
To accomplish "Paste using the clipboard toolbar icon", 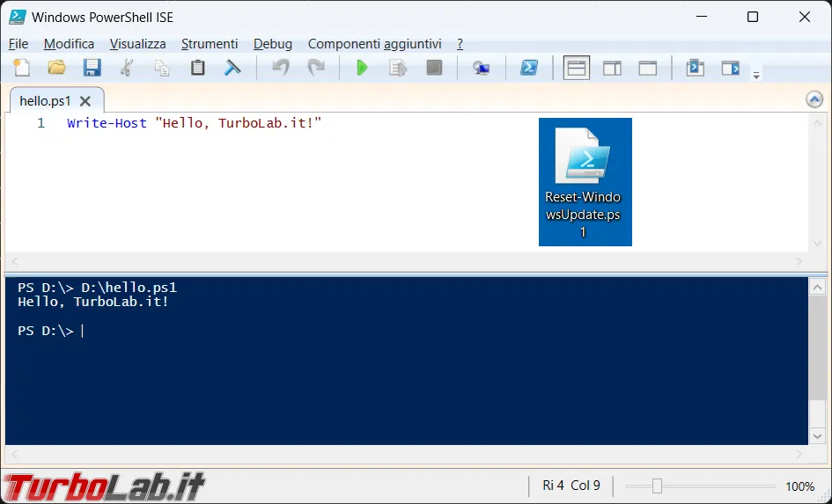I will coord(197,68).
